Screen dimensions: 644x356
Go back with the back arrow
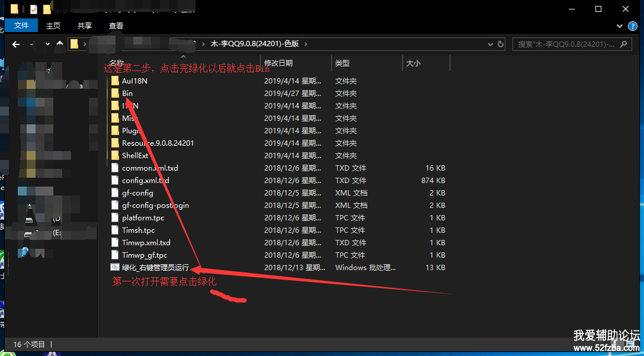tap(17, 44)
